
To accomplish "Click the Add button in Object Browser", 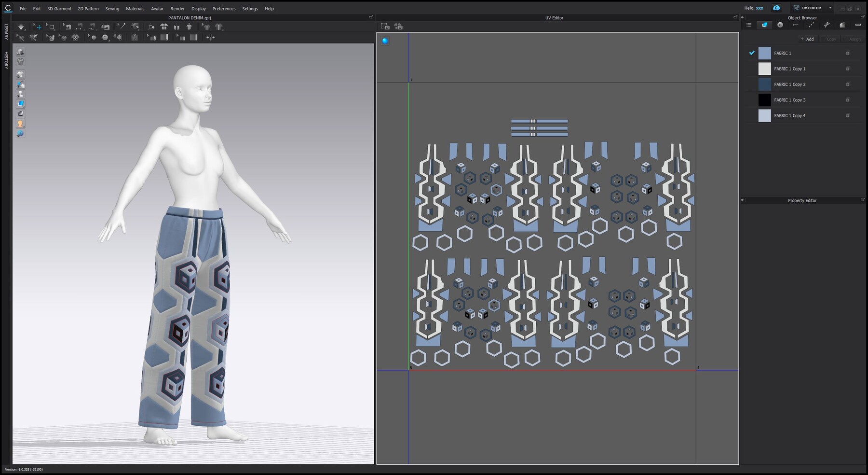I will 807,39.
